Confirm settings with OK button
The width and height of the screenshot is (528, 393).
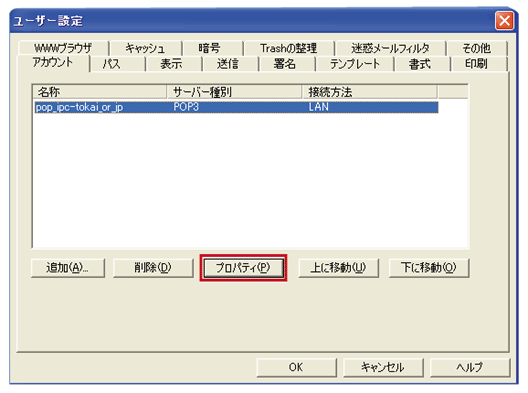[x=296, y=367]
